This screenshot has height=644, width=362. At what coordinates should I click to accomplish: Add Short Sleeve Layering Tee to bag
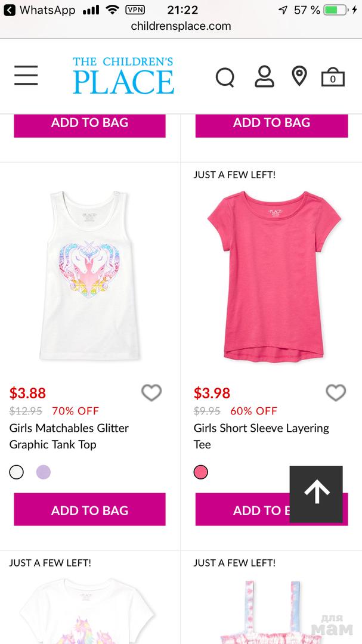[x=242, y=510]
